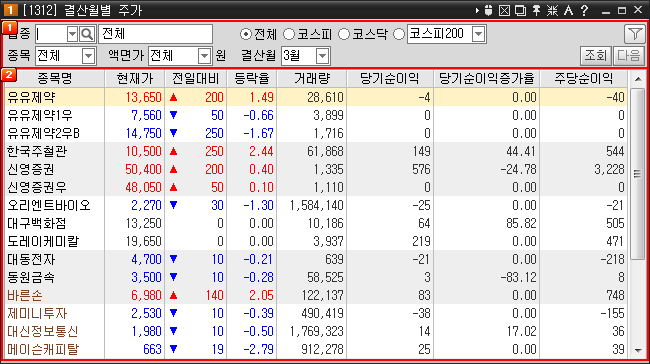Click the plug link icon in the title bar

pos(488,10)
